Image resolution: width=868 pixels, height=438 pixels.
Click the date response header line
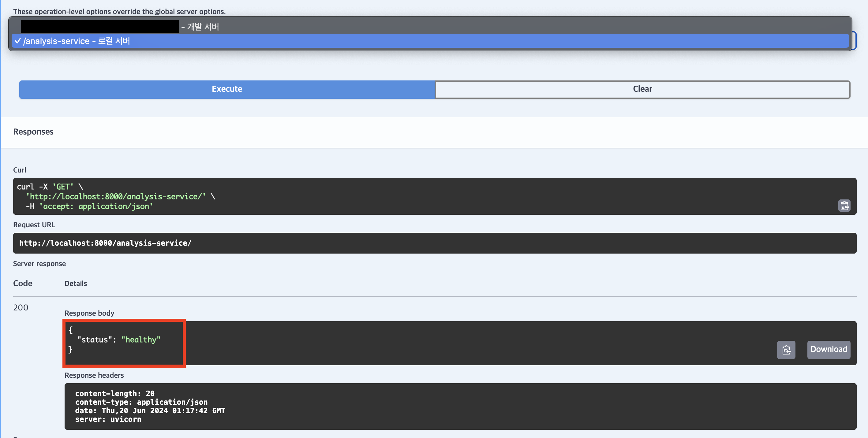[x=150, y=411]
